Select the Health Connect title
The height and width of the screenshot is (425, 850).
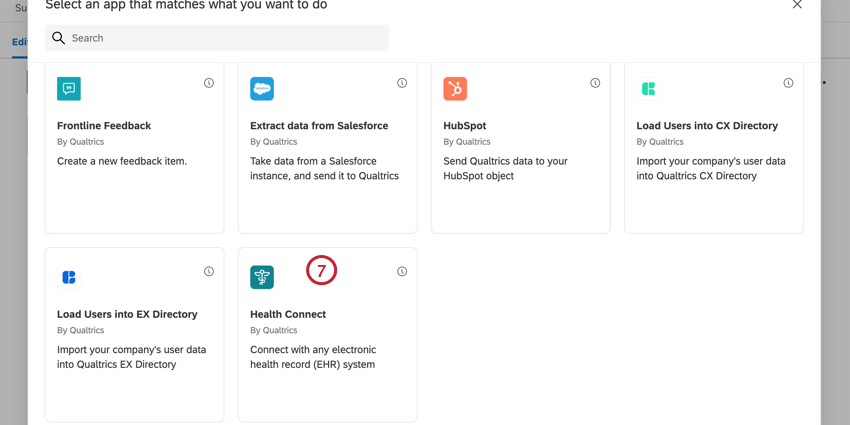[288, 314]
